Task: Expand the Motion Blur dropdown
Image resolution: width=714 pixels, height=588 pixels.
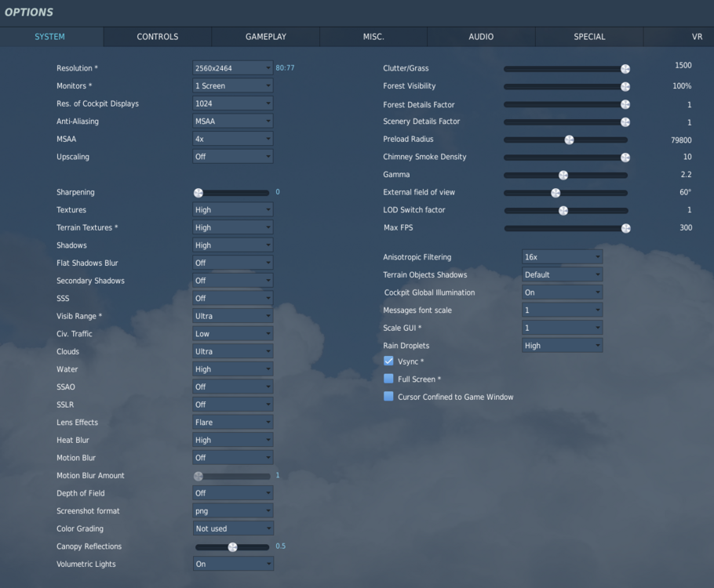Action: 233,458
